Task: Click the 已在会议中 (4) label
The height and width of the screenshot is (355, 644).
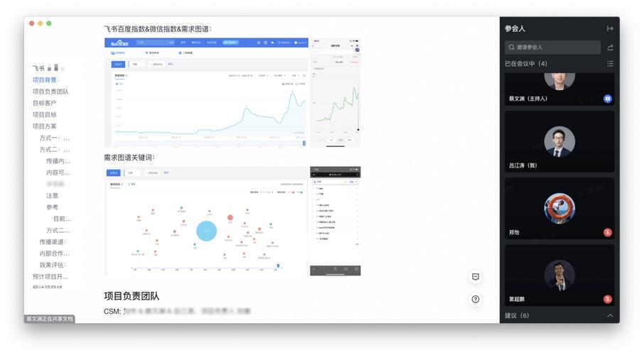Action: (526, 64)
